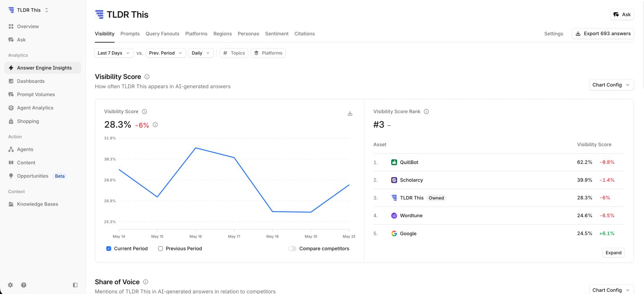Switch to the Prompts tab
Viewport: 644px width, 294px height.
pos(130,34)
